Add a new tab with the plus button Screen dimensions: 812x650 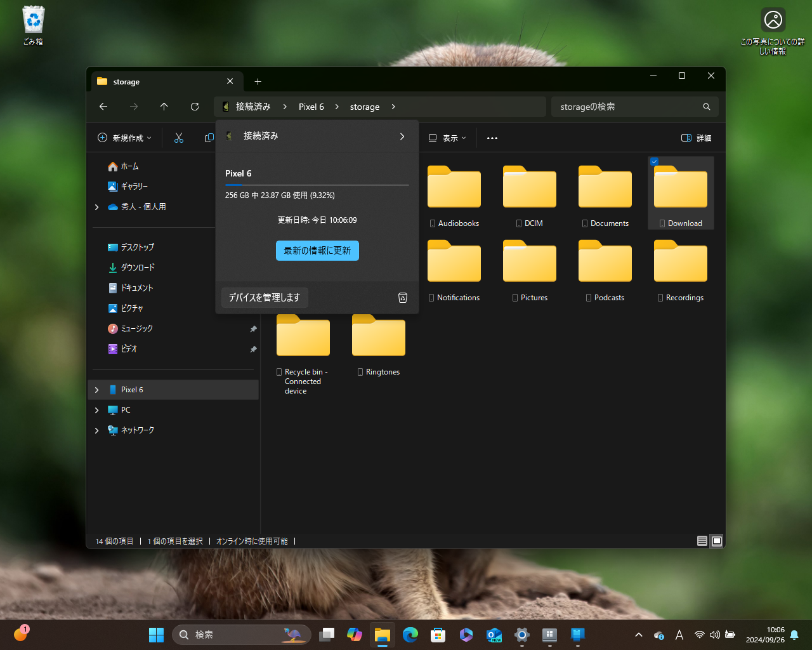(258, 81)
